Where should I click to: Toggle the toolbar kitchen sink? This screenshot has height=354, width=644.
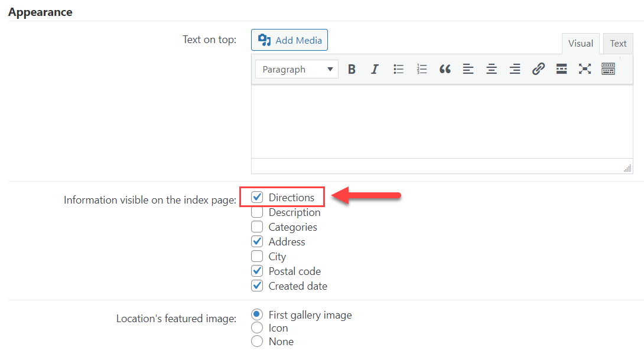(x=609, y=69)
